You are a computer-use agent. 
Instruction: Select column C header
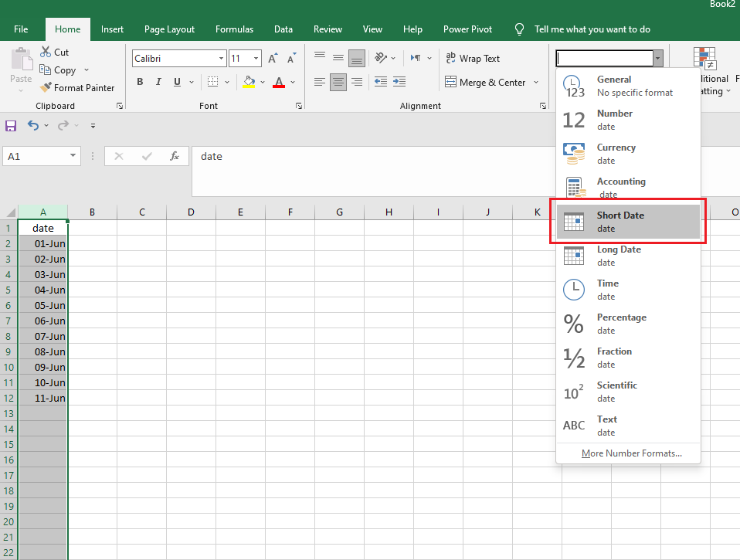coord(141,212)
